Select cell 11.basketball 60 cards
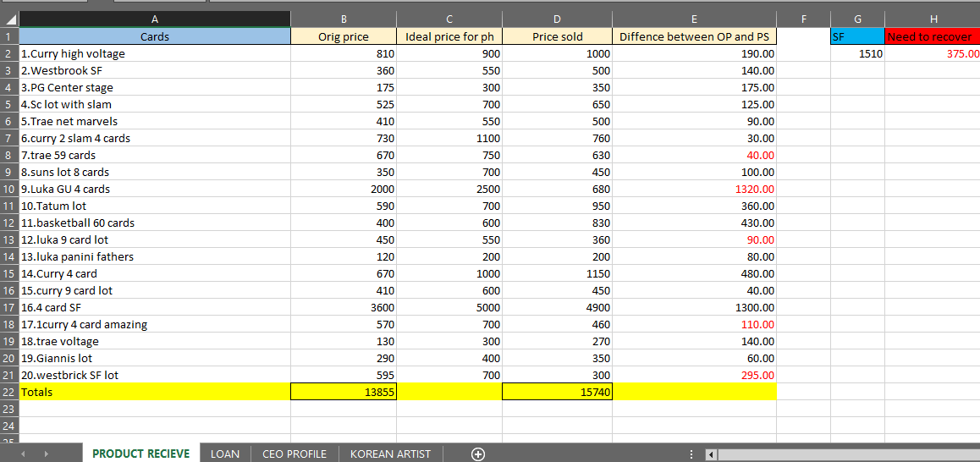The width and height of the screenshot is (980, 462). tap(155, 223)
